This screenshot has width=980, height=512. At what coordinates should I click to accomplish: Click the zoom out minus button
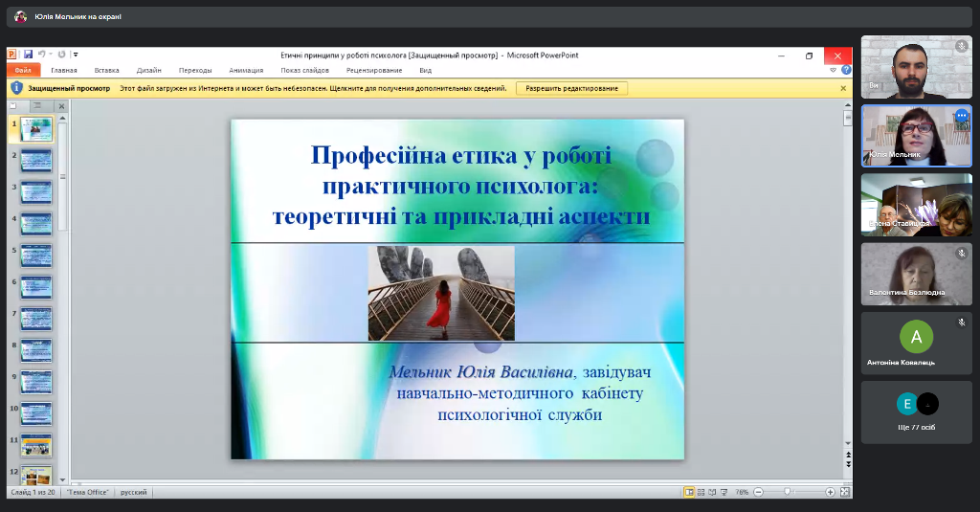pos(758,492)
